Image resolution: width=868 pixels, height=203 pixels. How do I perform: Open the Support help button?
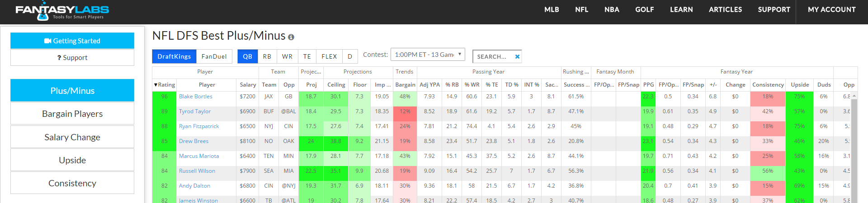pyautogui.click(x=72, y=57)
